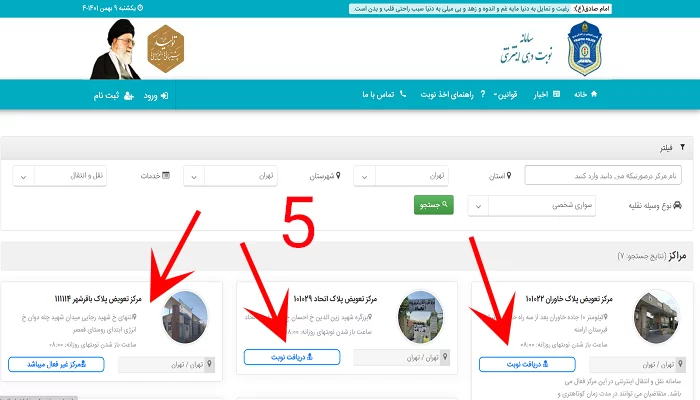Click the green جستجو search button

pos(433,205)
